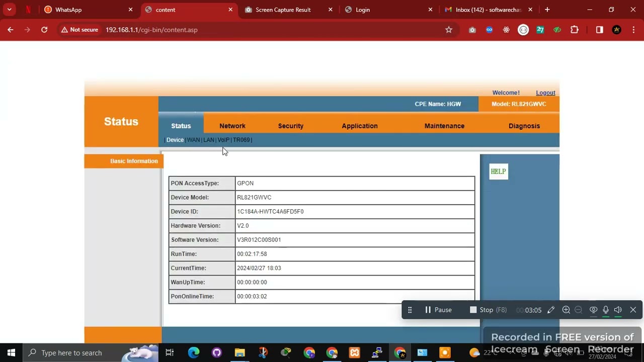The height and width of the screenshot is (362, 644).
Task: Pause the screen recording
Action: 438,310
